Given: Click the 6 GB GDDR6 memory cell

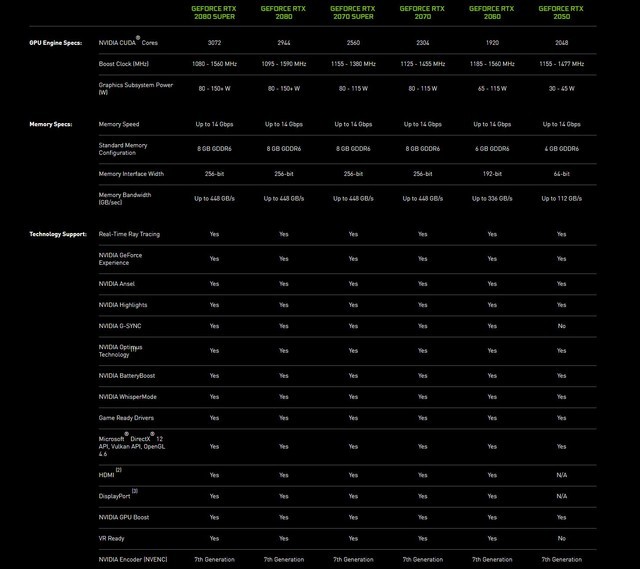Looking at the screenshot, I should 492,148.
